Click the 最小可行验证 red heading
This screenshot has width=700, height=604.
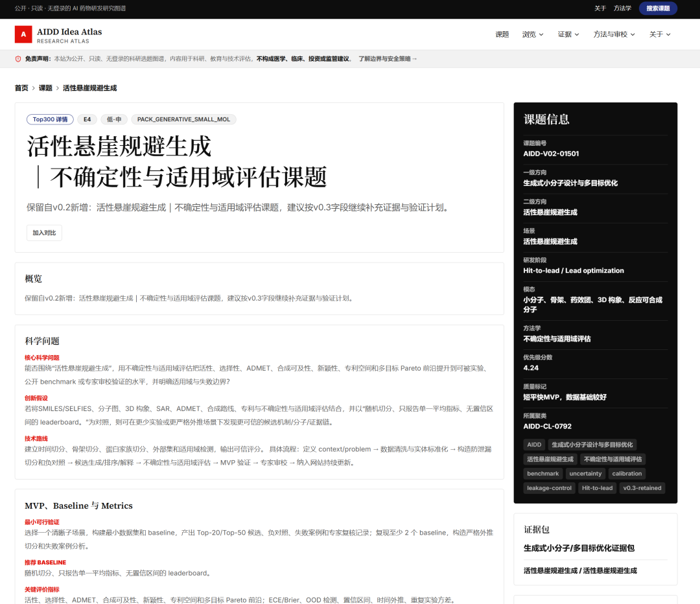click(x=42, y=522)
